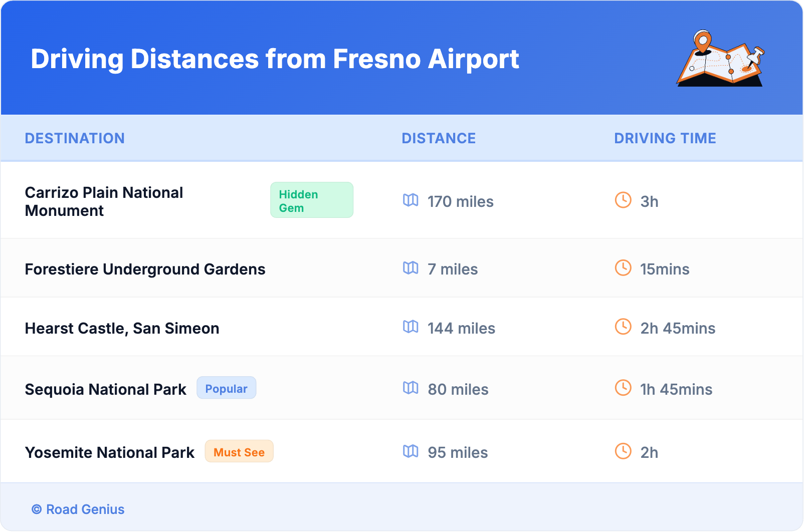Click the map icon beside 170 miles
804x532 pixels.
pos(411,200)
